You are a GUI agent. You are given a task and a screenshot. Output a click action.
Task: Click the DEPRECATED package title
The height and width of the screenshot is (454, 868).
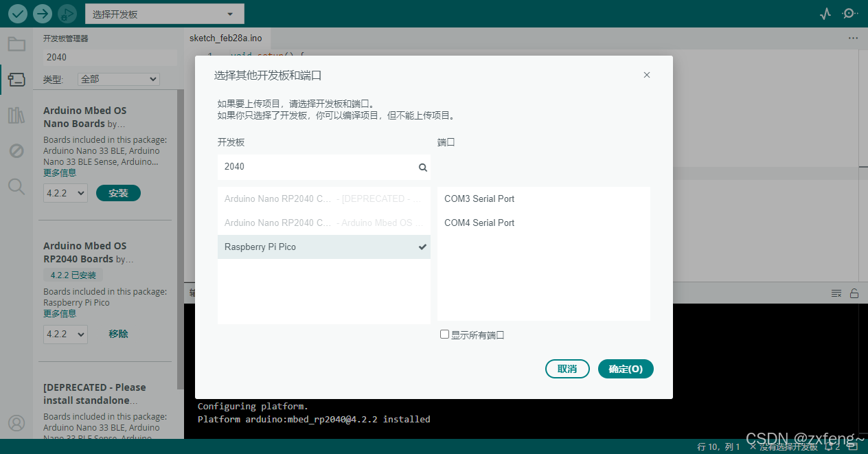coord(95,394)
